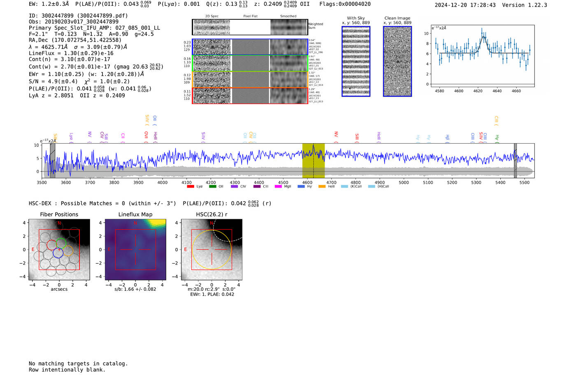This screenshot has width=576, height=392.
Task: Select the Gaussian emission-line fit plot
Action: pyautogui.click(x=483, y=56)
